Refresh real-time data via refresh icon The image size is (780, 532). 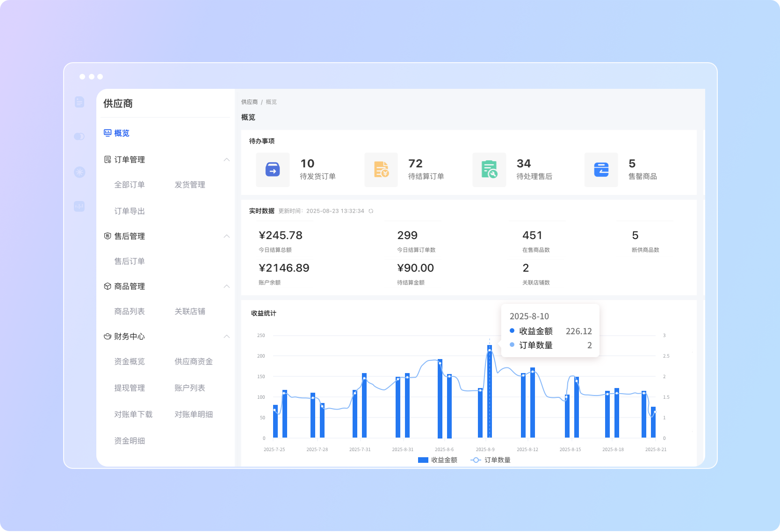[x=371, y=211]
